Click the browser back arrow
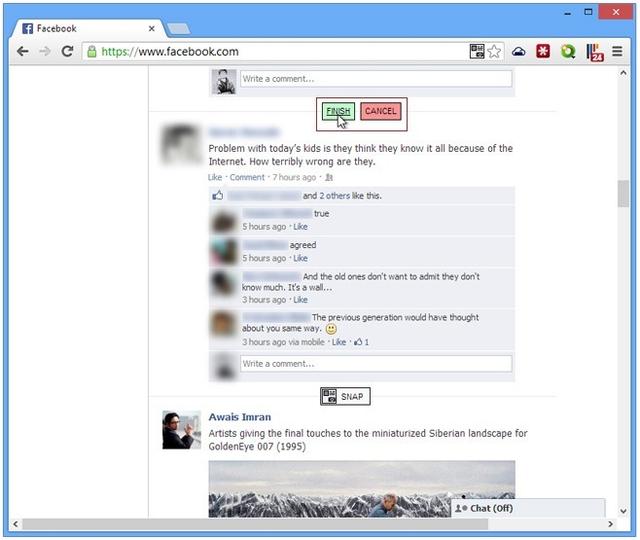The height and width of the screenshot is (540, 640). (x=22, y=51)
